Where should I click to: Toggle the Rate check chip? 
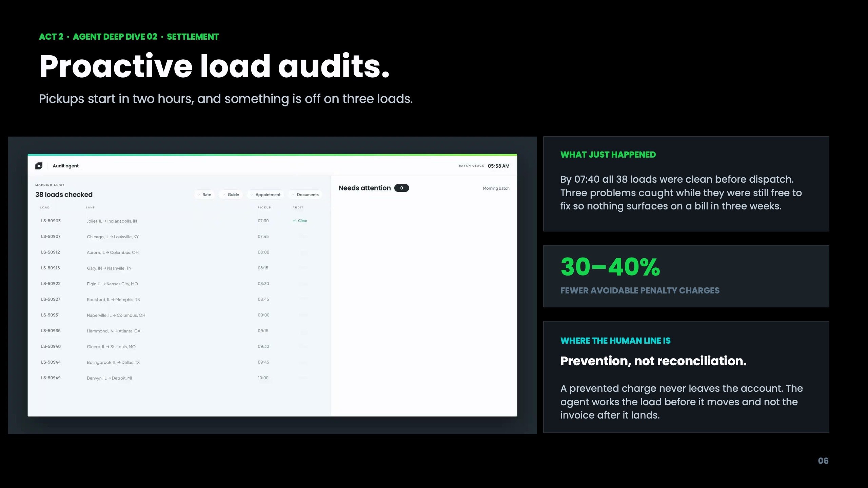[x=204, y=195]
